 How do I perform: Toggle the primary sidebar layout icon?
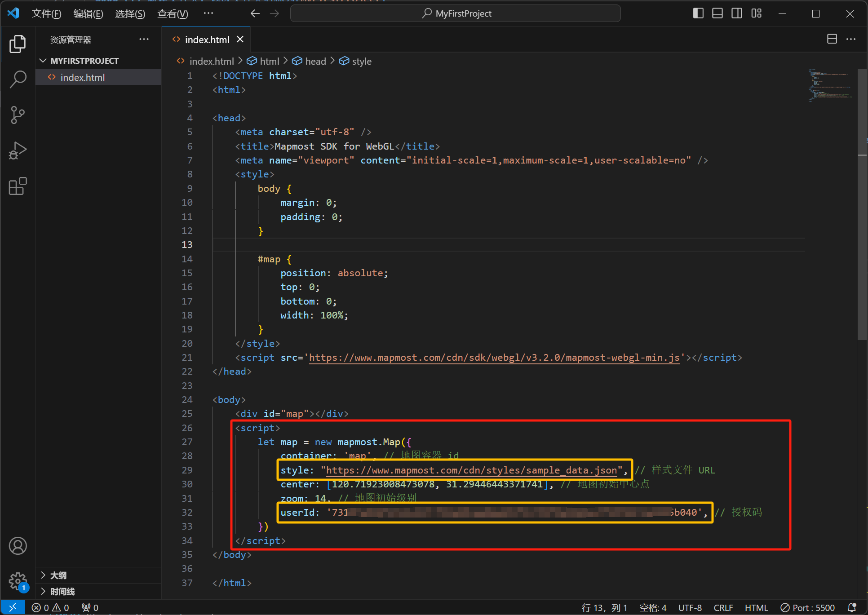pos(698,13)
